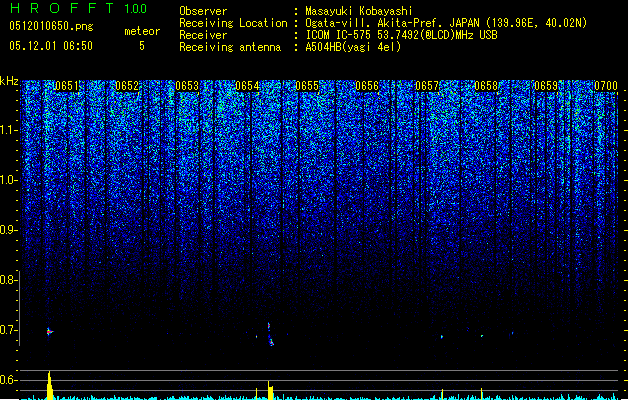The image size is (629, 400).
Task: Click the 0700 time marker
Action: 606,86
